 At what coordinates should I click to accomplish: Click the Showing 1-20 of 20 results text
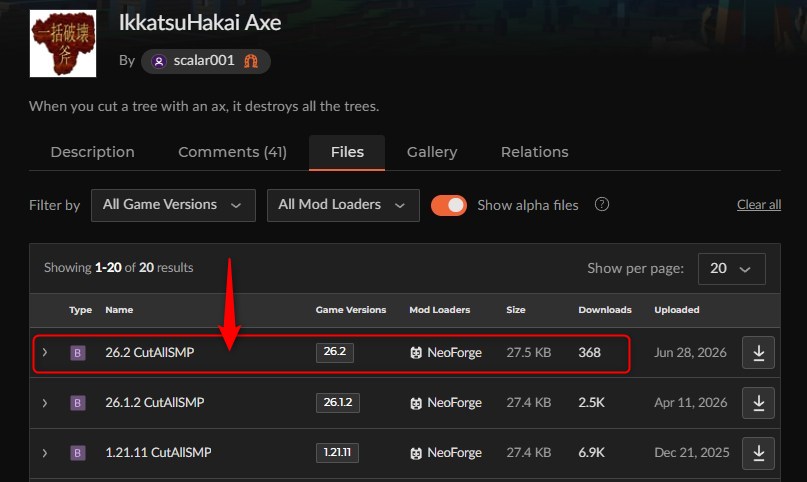(x=118, y=267)
